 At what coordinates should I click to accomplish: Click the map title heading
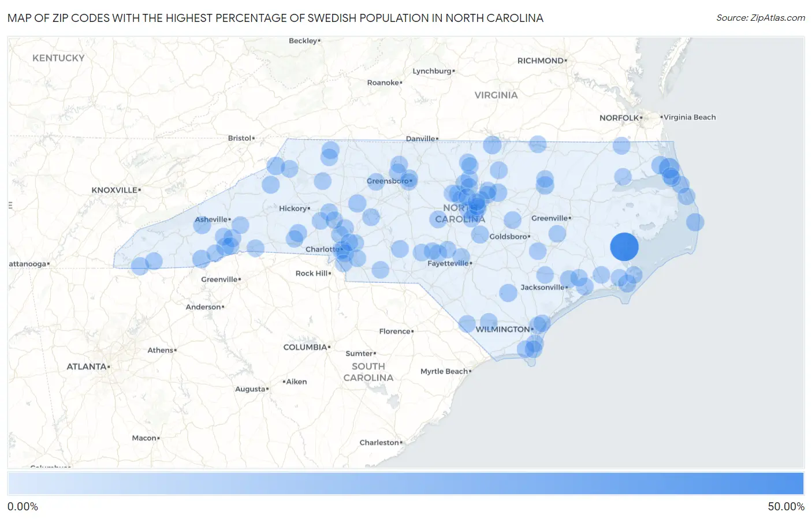click(x=275, y=18)
